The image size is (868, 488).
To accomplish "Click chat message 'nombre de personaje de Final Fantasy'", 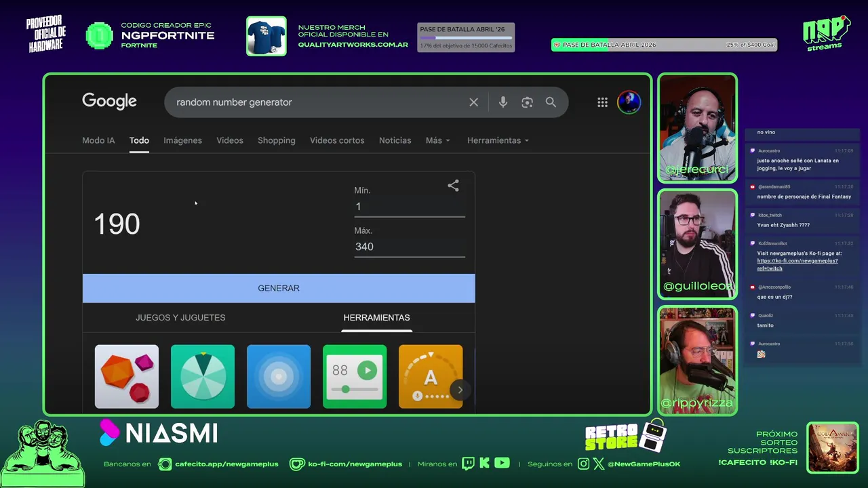I will (804, 197).
